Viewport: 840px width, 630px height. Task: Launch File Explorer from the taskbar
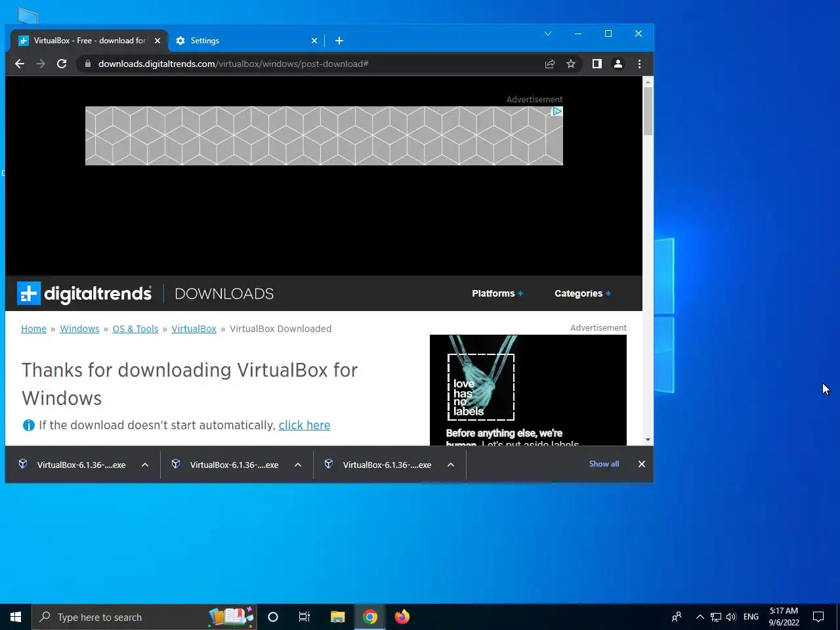click(x=337, y=617)
